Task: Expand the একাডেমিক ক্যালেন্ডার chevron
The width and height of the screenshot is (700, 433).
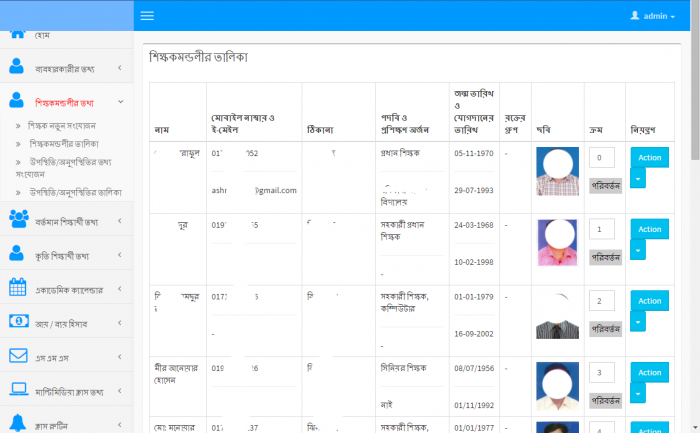Action: pyautogui.click(x=120, y=289)
